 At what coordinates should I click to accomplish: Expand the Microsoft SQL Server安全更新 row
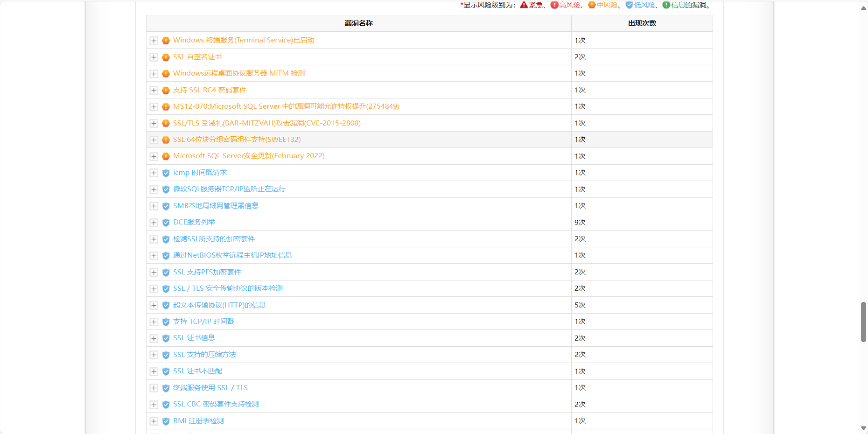pyautogui.click(x=154, y=156)
